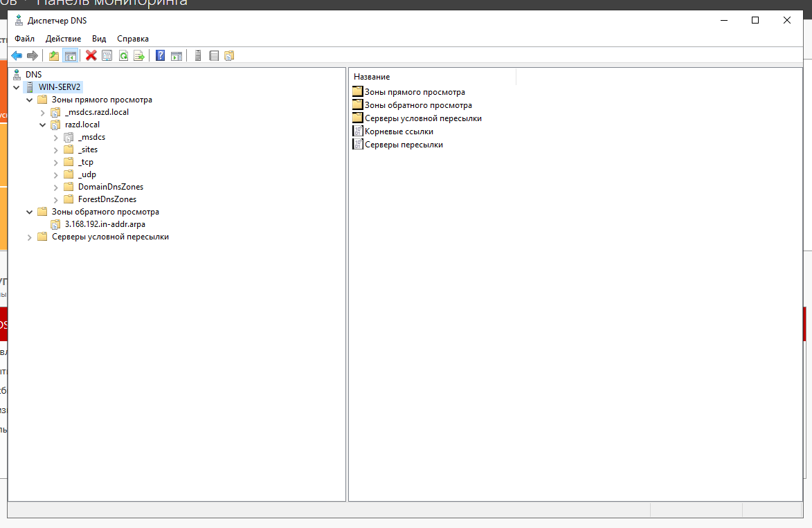Open Properties via the toolbar icon
This screenshot has height=528, width=812.
tap(107, 55)
